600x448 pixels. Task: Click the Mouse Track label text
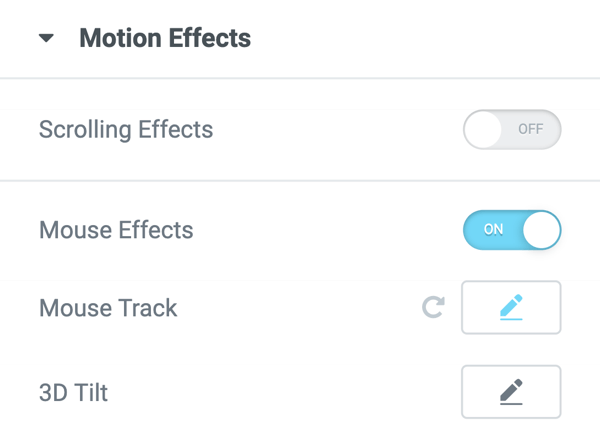point(108,308)
